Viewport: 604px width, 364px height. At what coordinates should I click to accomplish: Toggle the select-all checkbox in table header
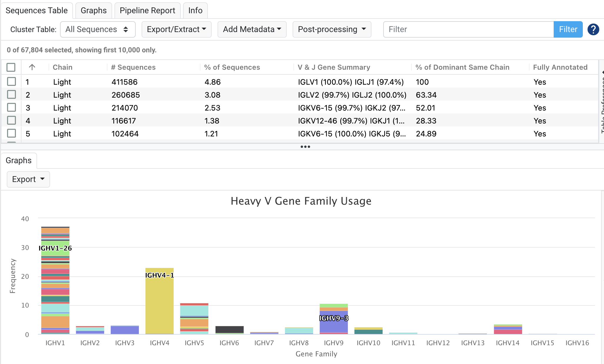11,67
